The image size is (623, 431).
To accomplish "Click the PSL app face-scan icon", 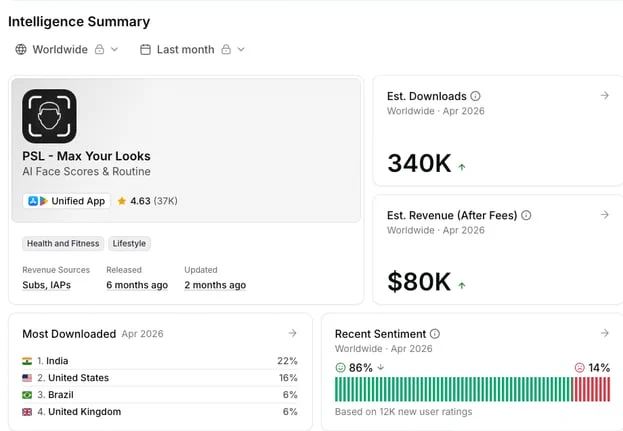I will point(49,116).
